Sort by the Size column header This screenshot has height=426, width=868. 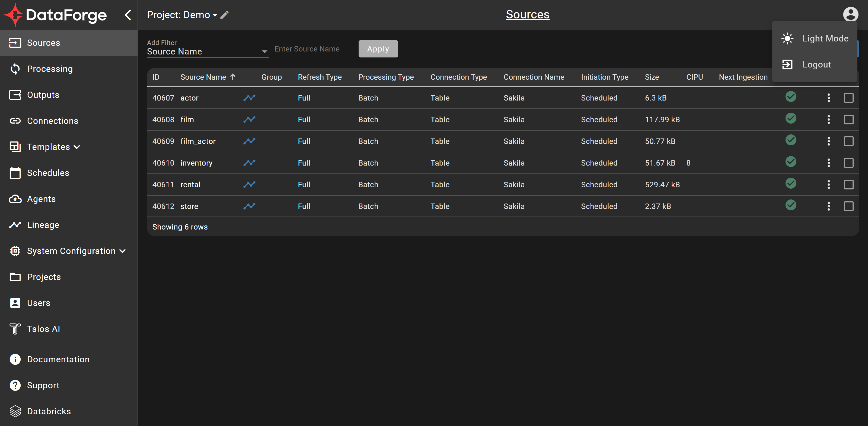pyautogui.click(x=652, y=77)
